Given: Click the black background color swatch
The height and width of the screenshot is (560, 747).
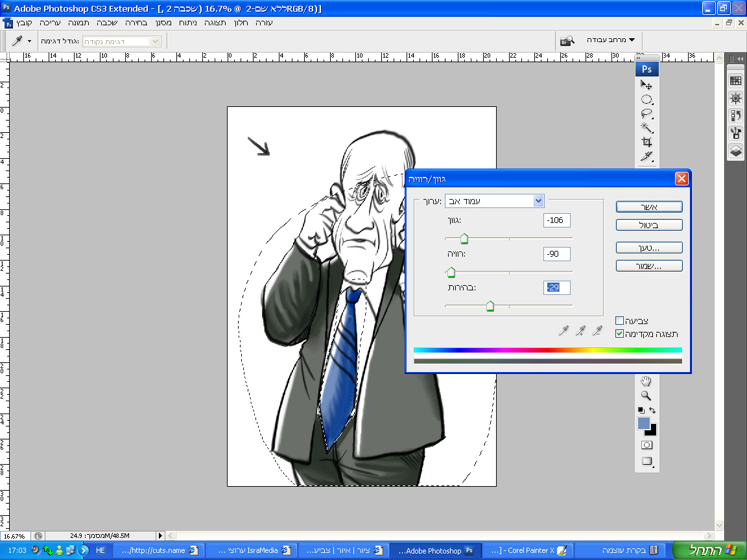Looking at the screenshot, I should click(652, 431).
